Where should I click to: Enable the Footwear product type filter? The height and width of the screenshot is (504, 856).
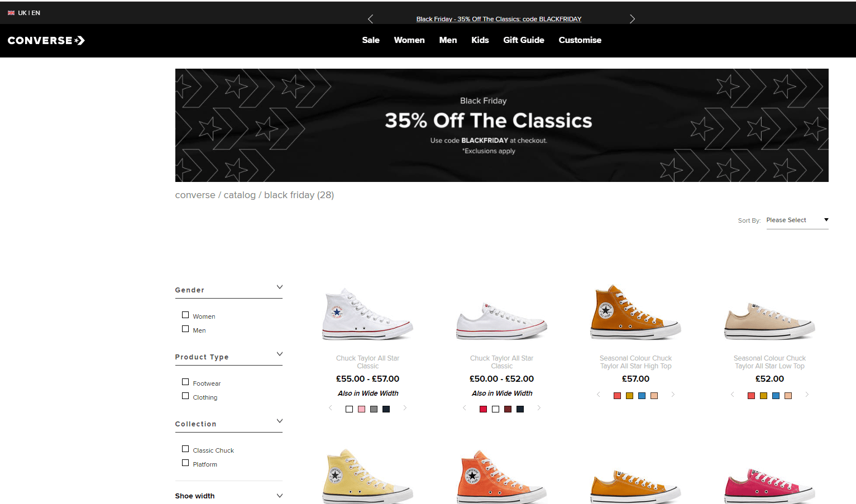pyautogui.click(x=185, y=382)
